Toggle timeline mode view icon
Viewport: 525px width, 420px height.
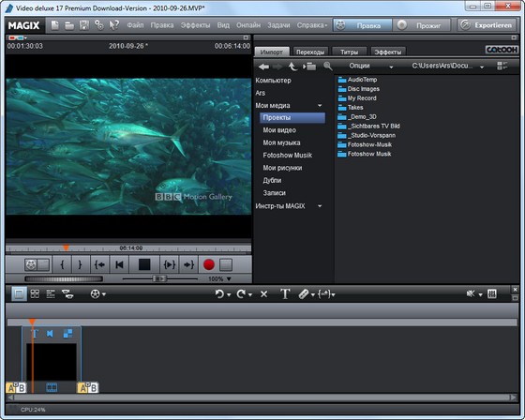[51, 293]
